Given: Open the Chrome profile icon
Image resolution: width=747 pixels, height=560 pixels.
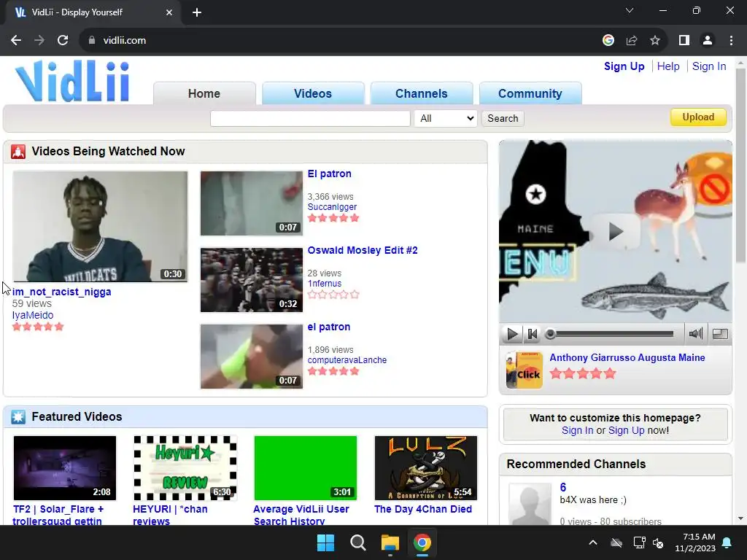Looking at the screenshot, I should [708, 41].
